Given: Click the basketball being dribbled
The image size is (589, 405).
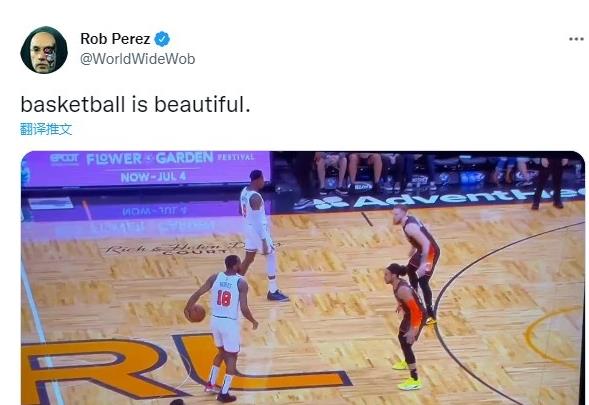Looking at the screenshot, I should pyautogui.click(x=196, y=313).
